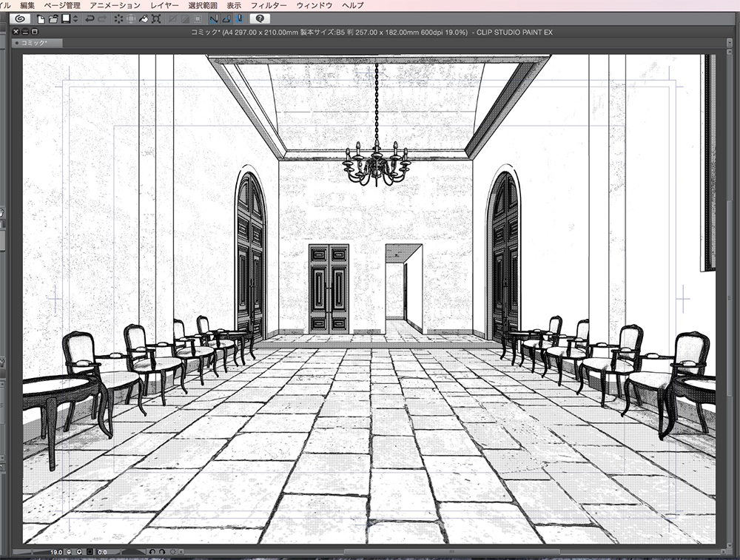Reset canvas rotation icon

[x=172, y=552]
